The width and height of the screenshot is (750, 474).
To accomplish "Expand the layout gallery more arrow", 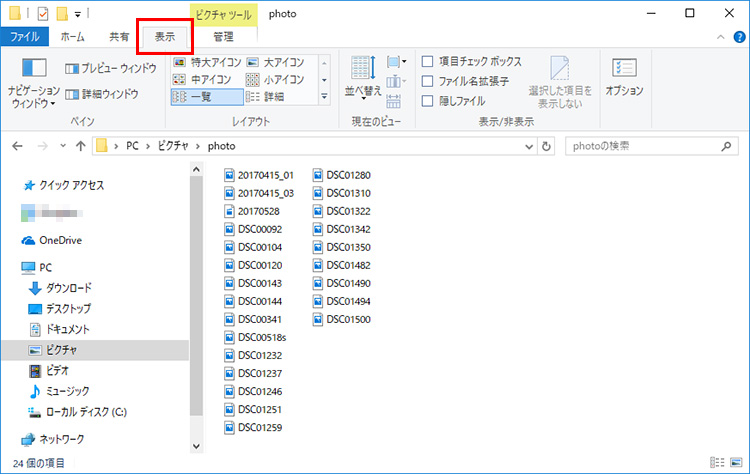I will [x=324, y=98].
